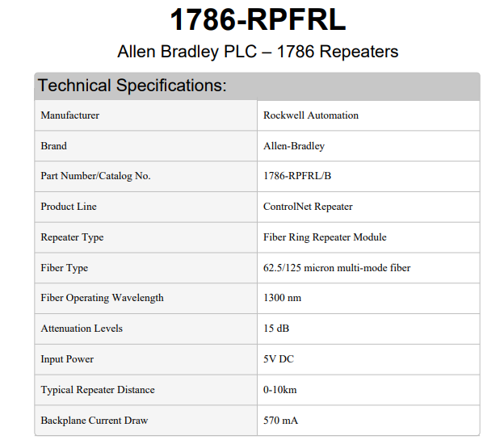Viewport: 504px width, 444px height.
Task: Click the Allen Bradley PLC subtitle text
Action: coord(258,52)
